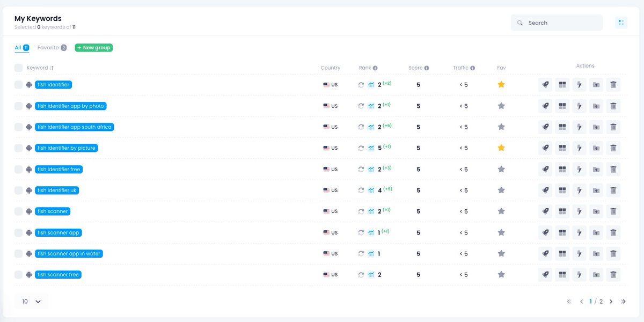
Task: Refresh rank for fish scanner
Action: click(x=361, y=211)
